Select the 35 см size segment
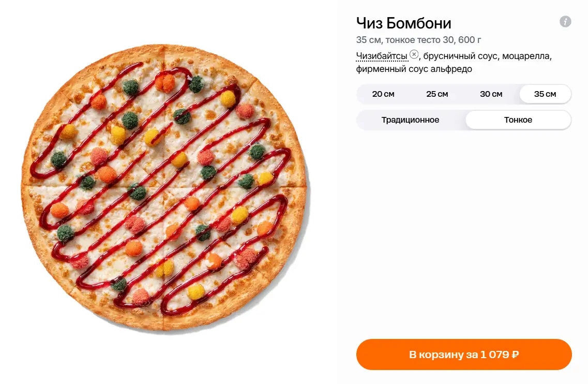This screenshot has width=588, height=384. click(x=545, y=94)
